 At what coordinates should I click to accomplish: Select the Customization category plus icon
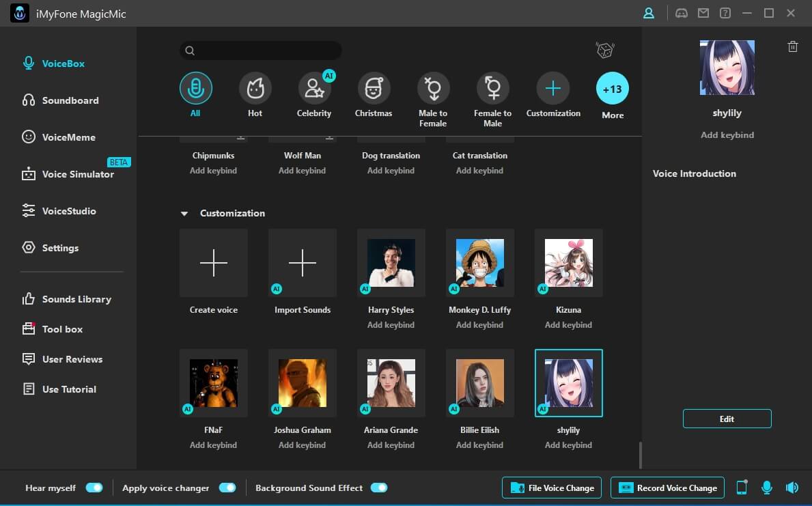pyautogui.click(x=553, y=88)
